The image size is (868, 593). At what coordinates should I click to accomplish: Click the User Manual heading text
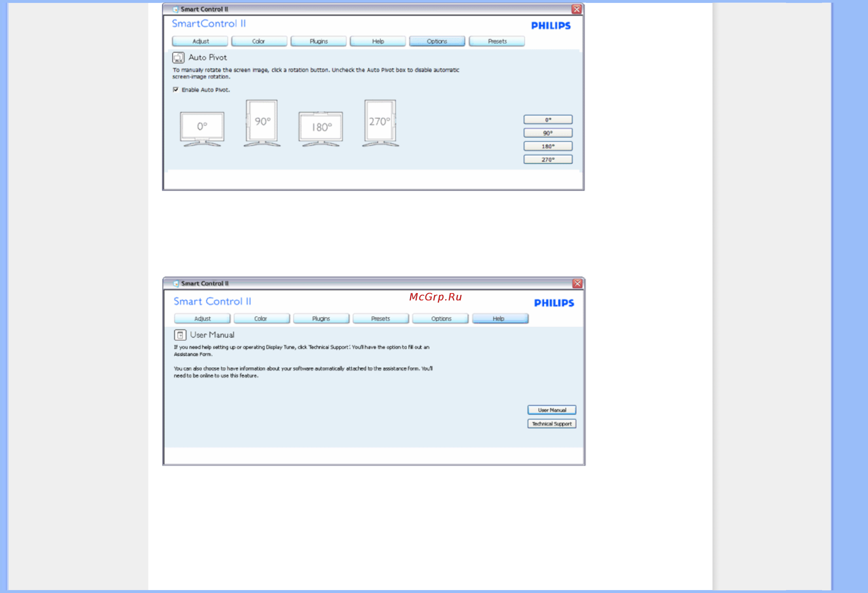click(212, 335)
